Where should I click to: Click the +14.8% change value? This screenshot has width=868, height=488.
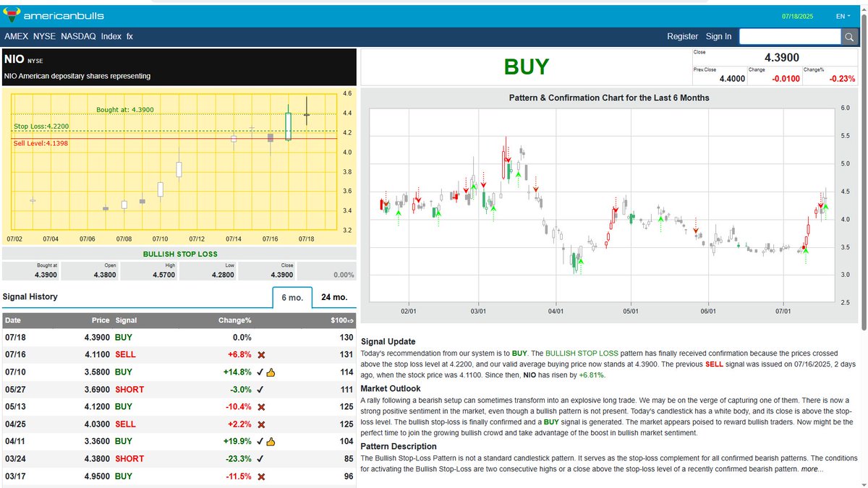(236, 372)
